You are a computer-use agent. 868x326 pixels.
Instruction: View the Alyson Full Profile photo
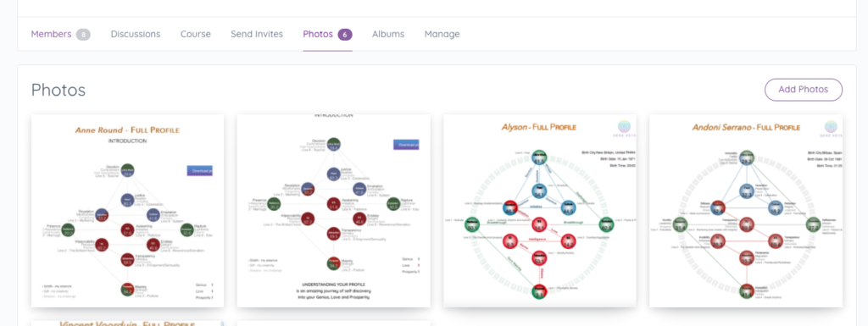[540, 211]
